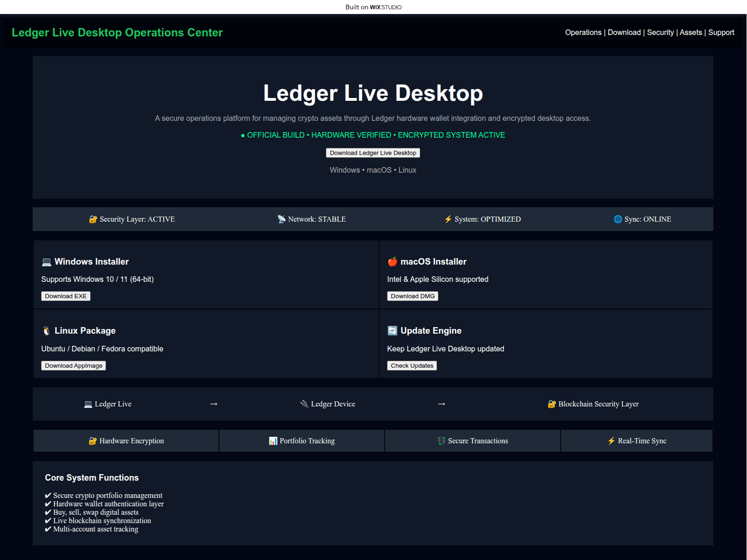Click the globe icon beside Sync: ONLINE
The width and height of the screenshot is (747, 560).
pos(618,219)
